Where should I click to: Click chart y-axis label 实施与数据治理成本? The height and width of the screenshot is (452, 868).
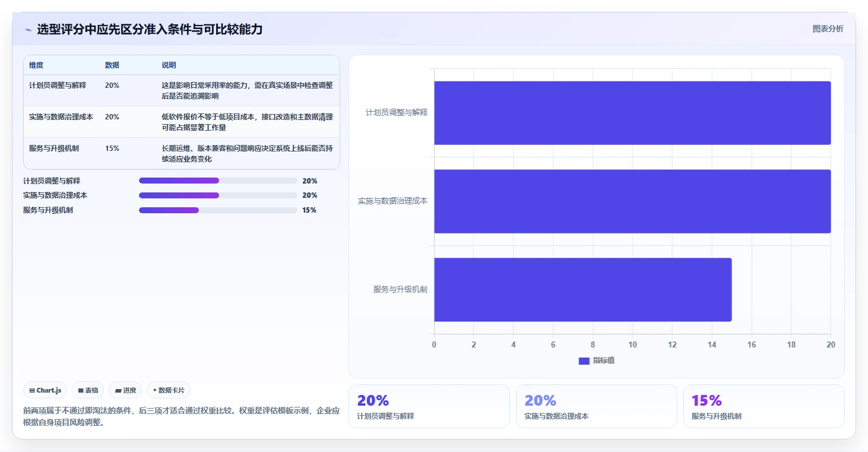tap(392, 201)
